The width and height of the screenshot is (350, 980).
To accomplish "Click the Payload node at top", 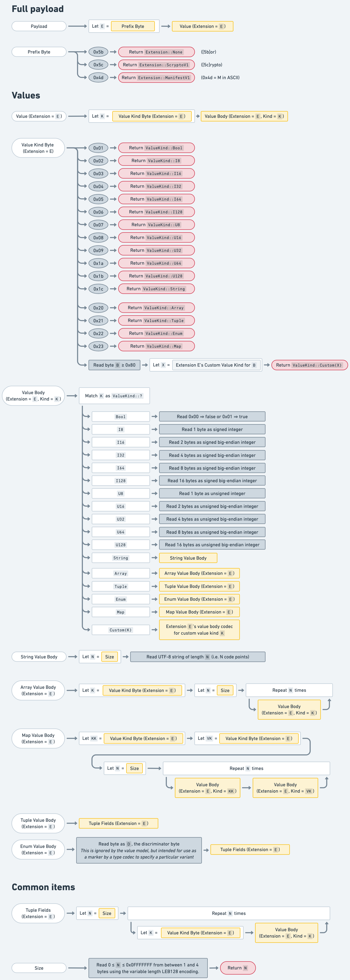I will click(39, 26).
